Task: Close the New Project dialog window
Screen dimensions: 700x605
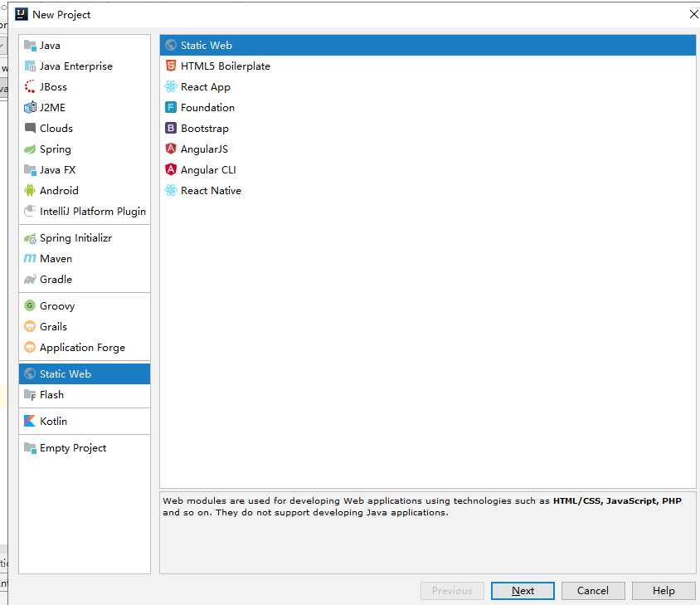Action: click(693, 14)
